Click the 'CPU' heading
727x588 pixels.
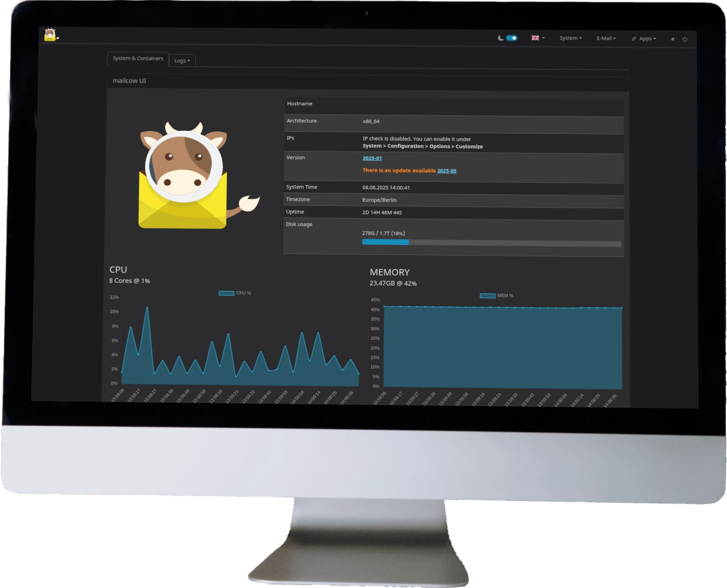pos(118,270)
